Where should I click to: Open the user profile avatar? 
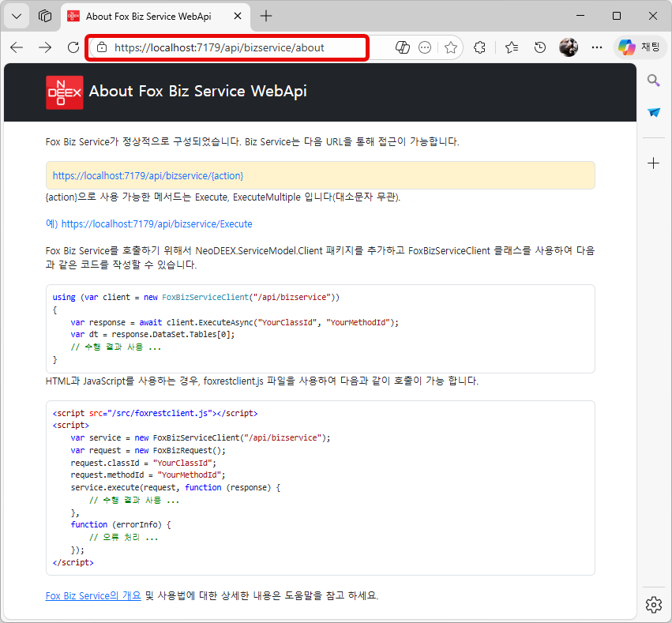(x=569, y=47)
